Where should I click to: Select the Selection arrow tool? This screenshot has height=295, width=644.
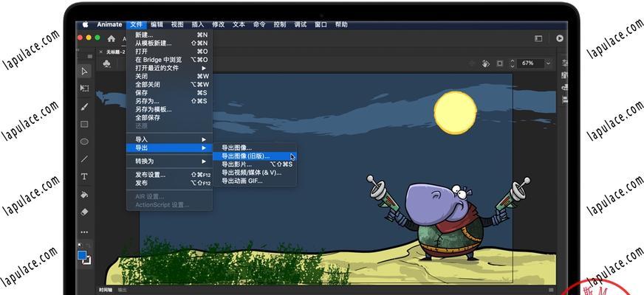click(85, 72)
